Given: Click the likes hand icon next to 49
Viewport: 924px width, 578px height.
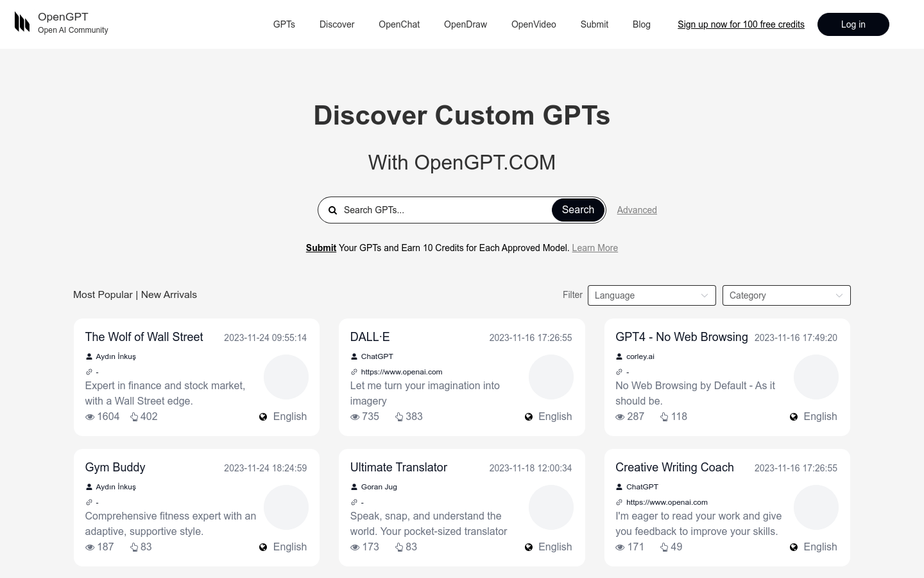Looking at the screenshot, I should click(x=664, y=547).
